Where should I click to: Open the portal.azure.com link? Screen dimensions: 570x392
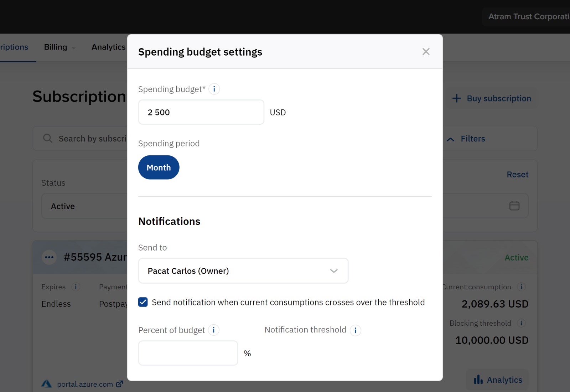[x=85, y=384]
